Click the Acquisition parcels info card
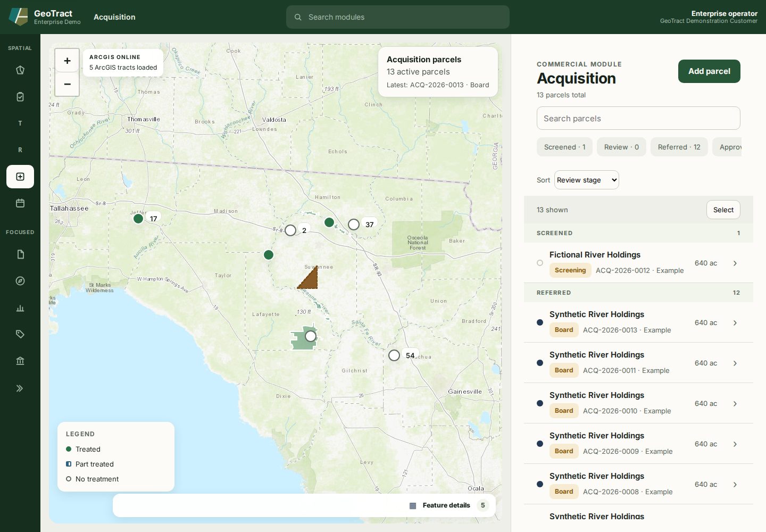Image resolution: width=766 pixels, height=532 pixels. tap(438, 72)
